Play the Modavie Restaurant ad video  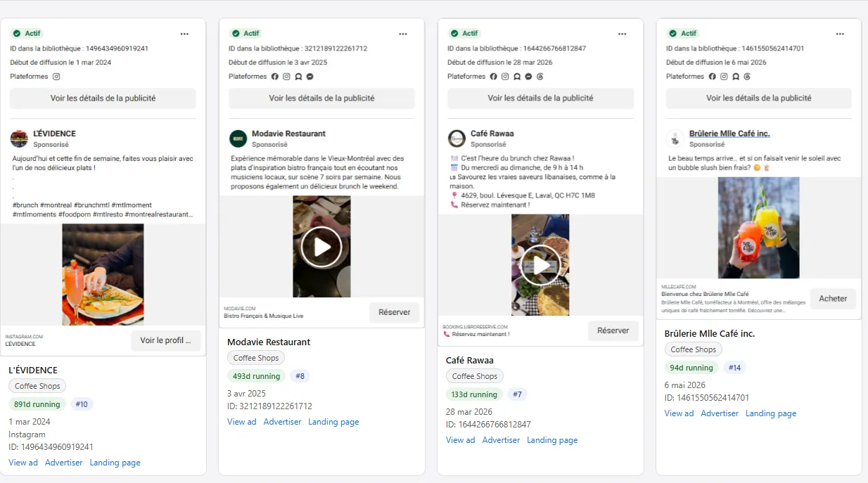(321, 247)
